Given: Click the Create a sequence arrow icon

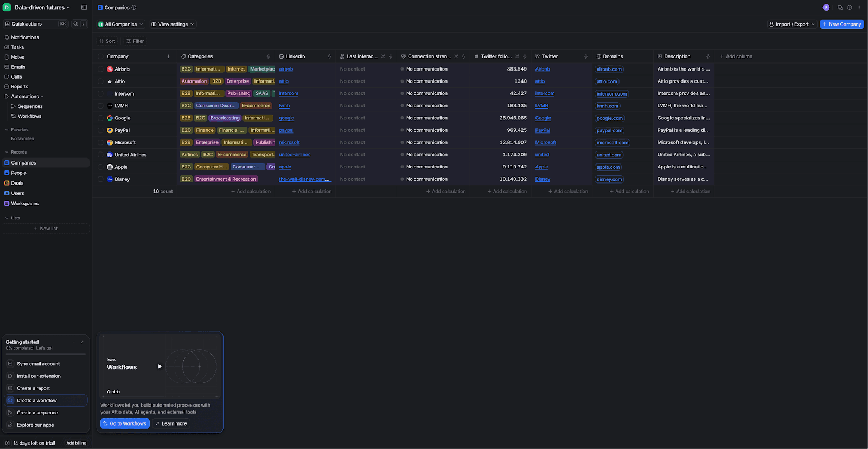Looking at the screenshot, I should point(10,413).
